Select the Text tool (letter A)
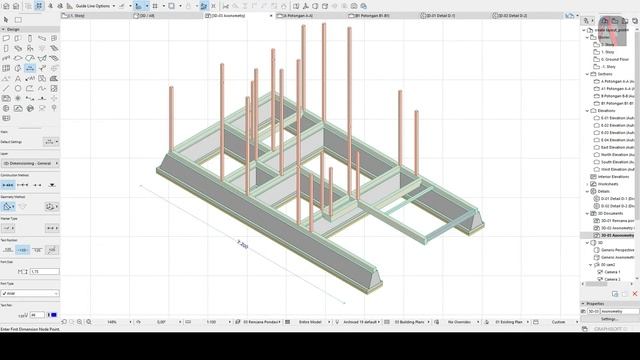Screen dimensions: 640x360 click(18, 78)
